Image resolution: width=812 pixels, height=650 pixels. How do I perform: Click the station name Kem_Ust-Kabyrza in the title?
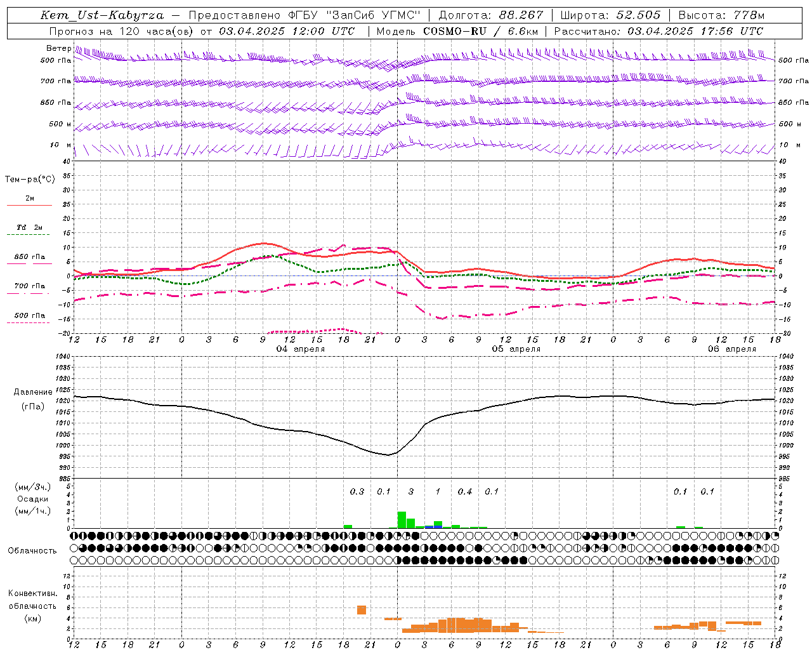pos(102,15)
